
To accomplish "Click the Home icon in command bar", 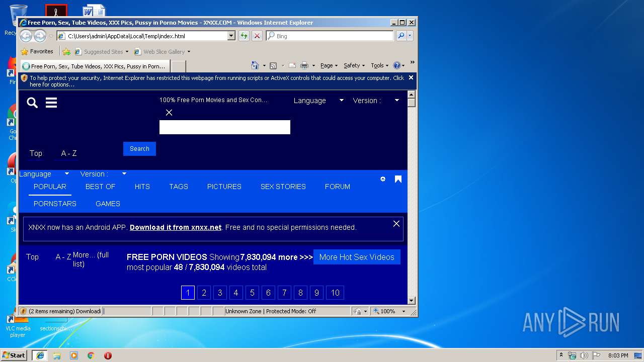I will click(255, 65).
